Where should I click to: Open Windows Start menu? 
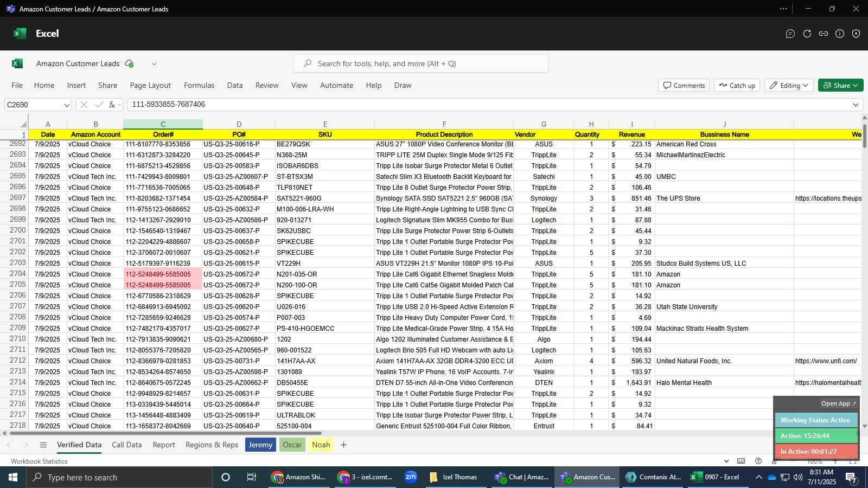13,477
